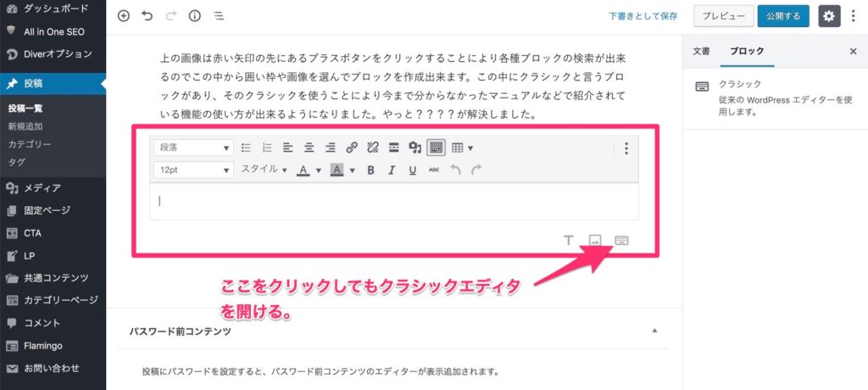Screen dimensions: 868x390
Task: Apply the text color A button
Action: pyautogui.click(x=303, y=170)
